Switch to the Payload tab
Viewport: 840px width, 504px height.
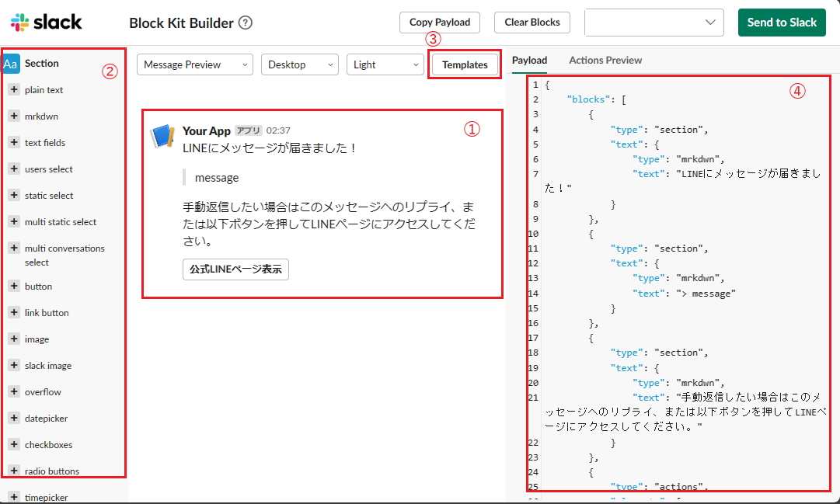tap(529, 60)
